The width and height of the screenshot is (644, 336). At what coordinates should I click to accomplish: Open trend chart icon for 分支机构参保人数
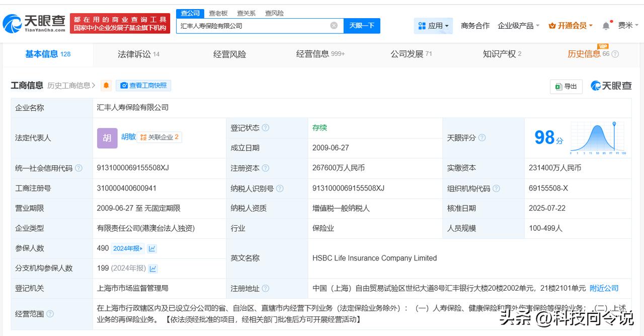tap(153, 268)
